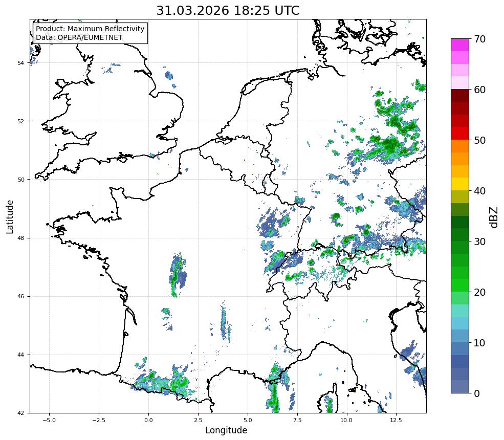
Task: Click the latitude tick label 54
Action: pos(20,63)
